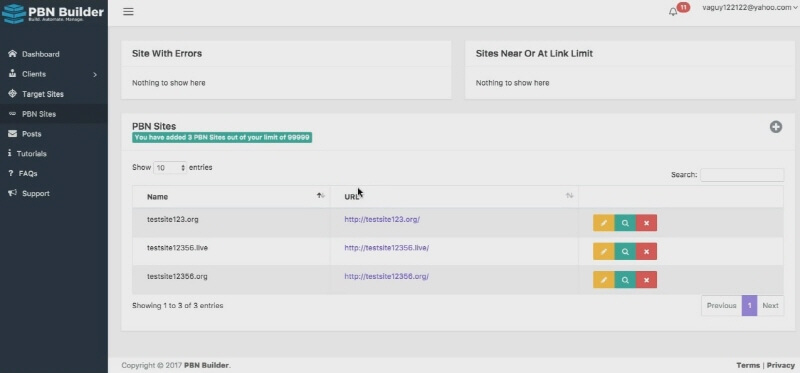Open the Show entries count dropdown
800x373 pixels.
(170, 167)
